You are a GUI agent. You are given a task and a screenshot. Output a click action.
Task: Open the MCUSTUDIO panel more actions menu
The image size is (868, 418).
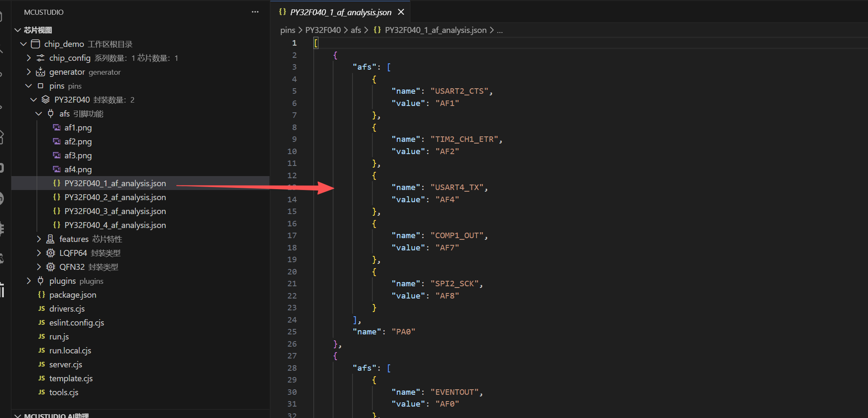coord(255,12)
